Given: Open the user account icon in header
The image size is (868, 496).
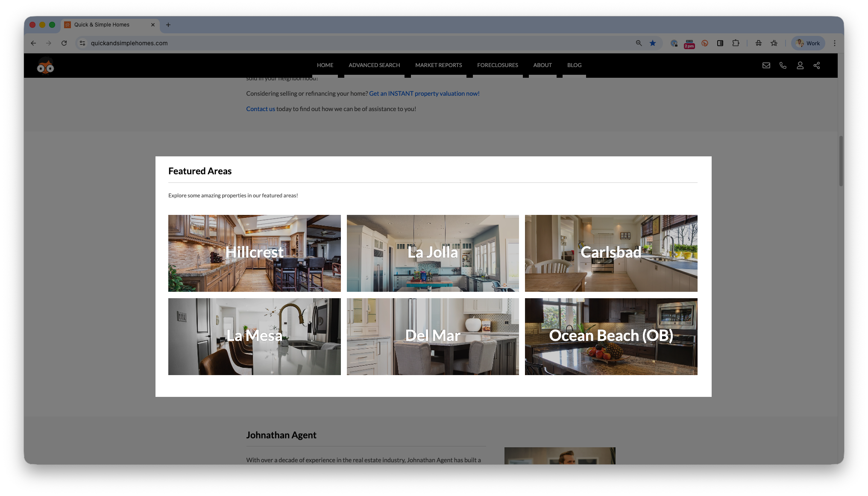Looking at the screenshot, I should pos(800,65).
